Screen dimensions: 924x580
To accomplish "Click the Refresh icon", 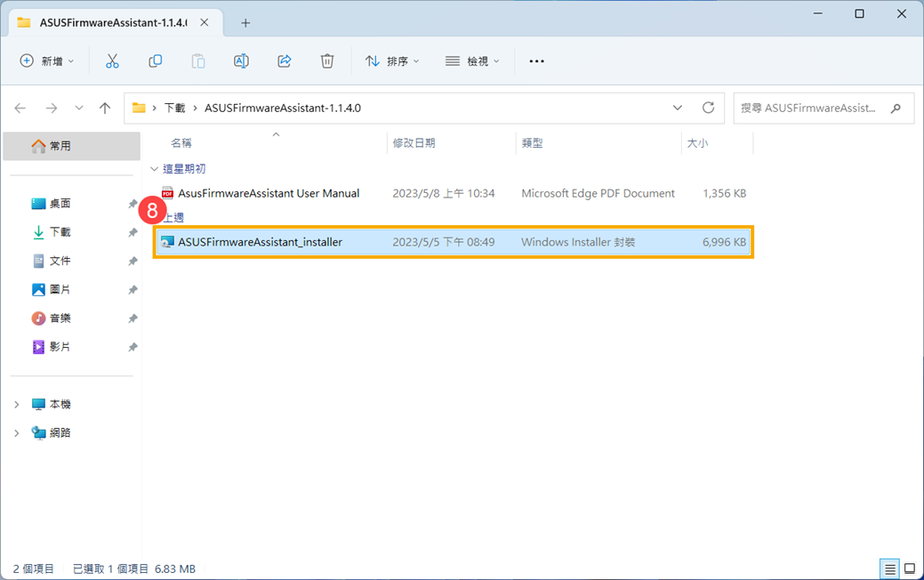I will (708, 108).
